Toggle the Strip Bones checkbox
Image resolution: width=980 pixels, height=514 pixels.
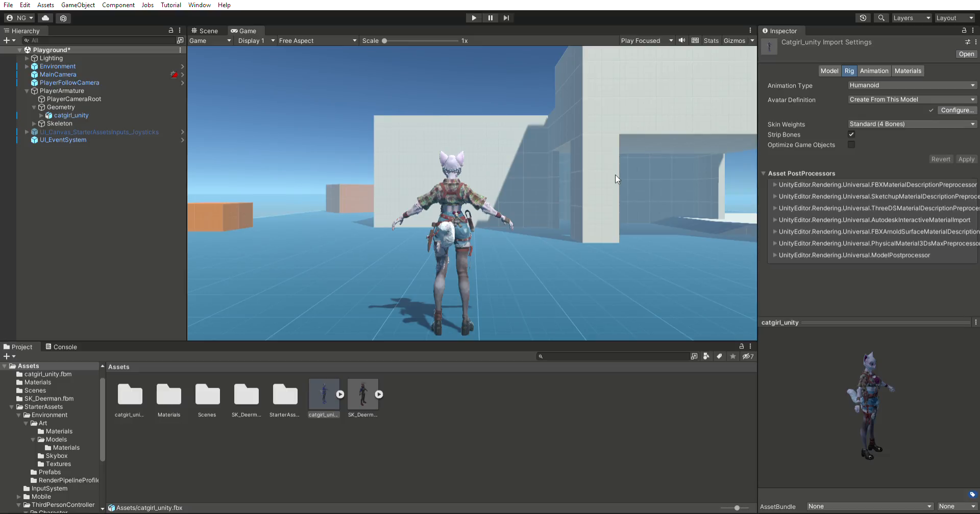click(x=851, y=134)
